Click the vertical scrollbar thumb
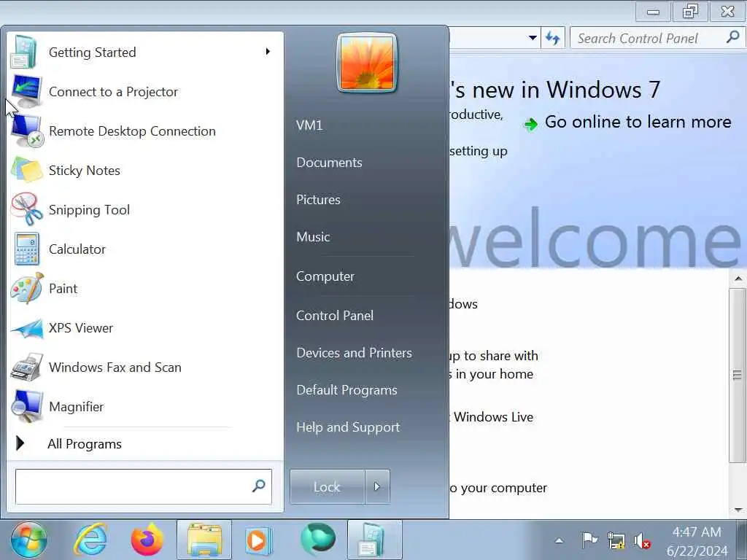The height and width of the screenshot is (560, 747). (x=738, y=375)
